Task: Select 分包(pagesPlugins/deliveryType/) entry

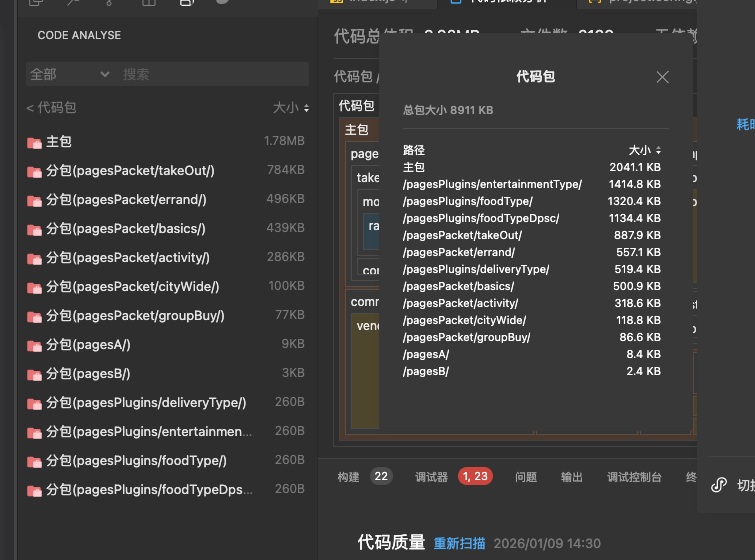Action: [145, 403]
